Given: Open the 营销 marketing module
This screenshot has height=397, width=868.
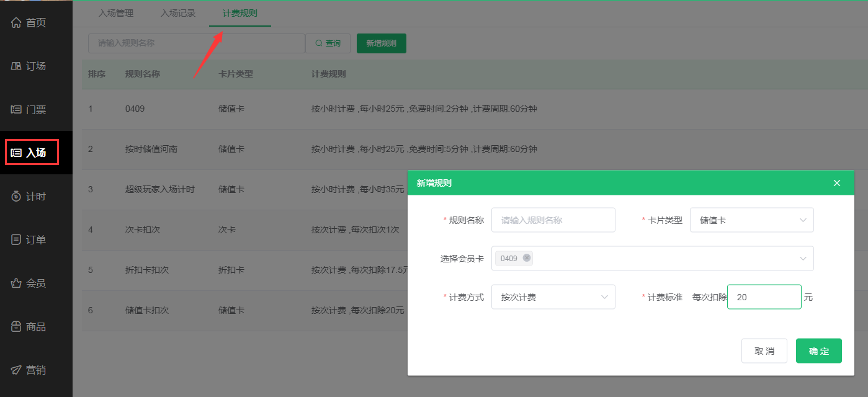Looking at the screenshot, I should coord(29,370).
